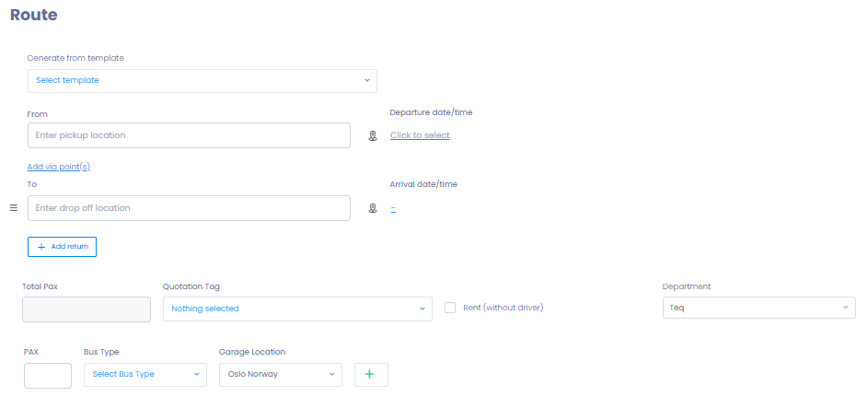Click the chevron arrow on the Department dropdown

(844, 308)
